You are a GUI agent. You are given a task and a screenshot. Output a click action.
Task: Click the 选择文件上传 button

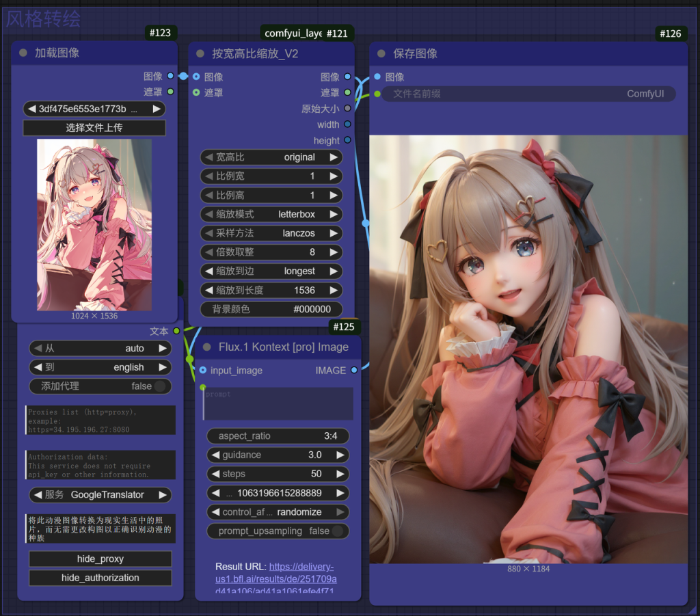(x=94, y=128)
